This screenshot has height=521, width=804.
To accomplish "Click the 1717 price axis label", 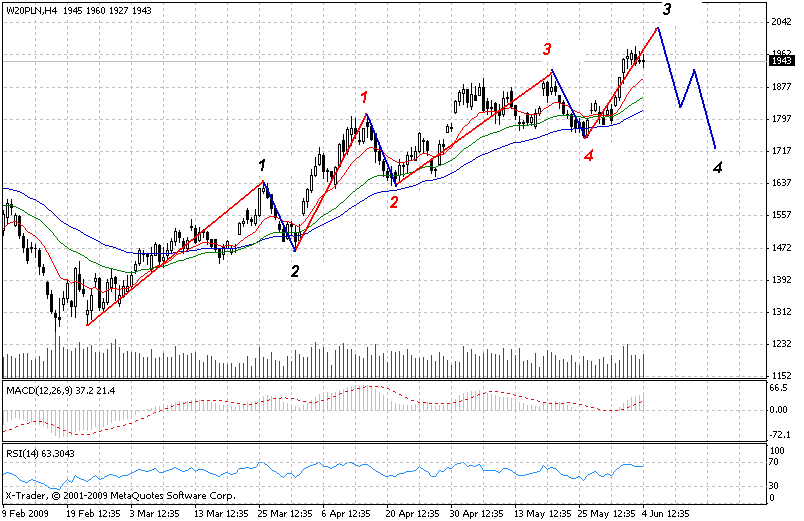I will pos(781,150).
